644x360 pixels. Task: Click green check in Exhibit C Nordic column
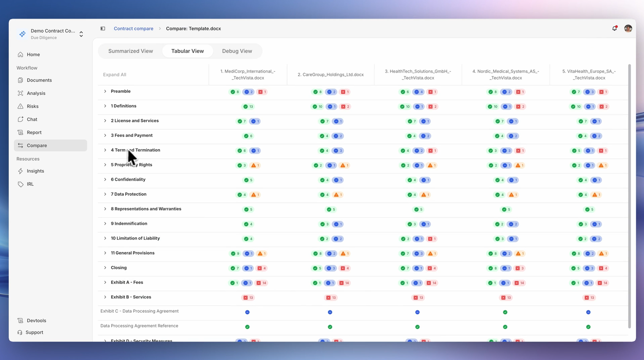point(505,312)
